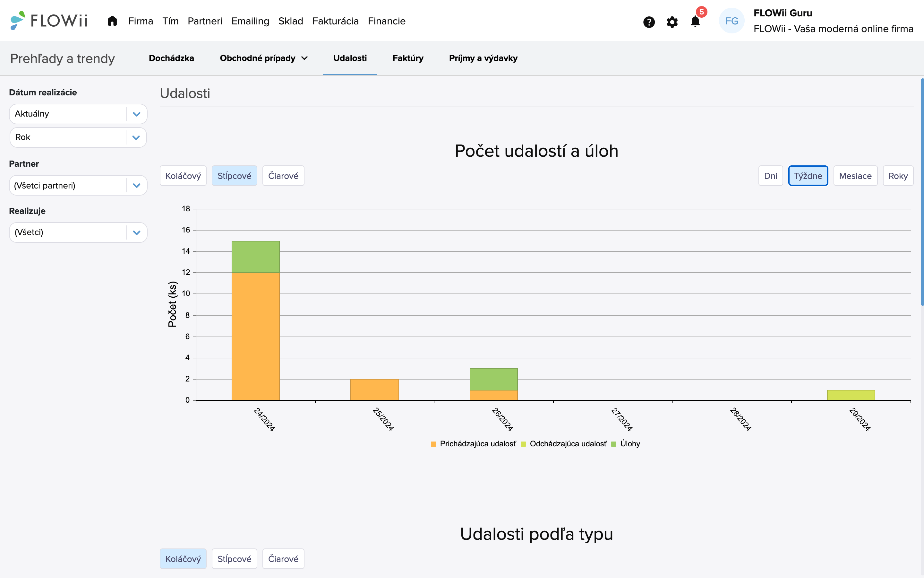
Task: Open the Tím menu
Action: click(x=170, y=21)
